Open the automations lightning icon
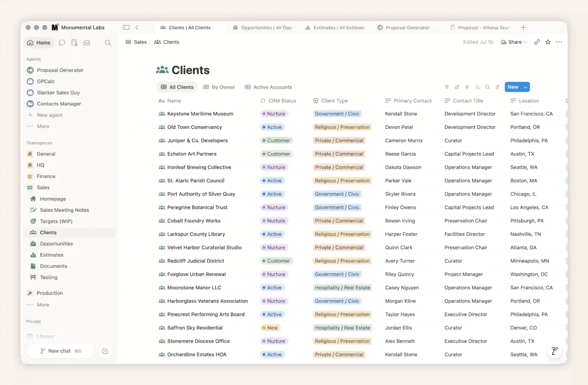 click(467, 87)
